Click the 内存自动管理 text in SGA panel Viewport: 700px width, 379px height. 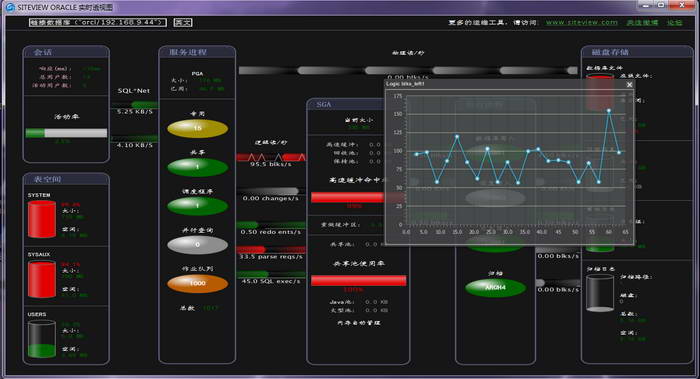pyautogui.click(x=359, y=322)
